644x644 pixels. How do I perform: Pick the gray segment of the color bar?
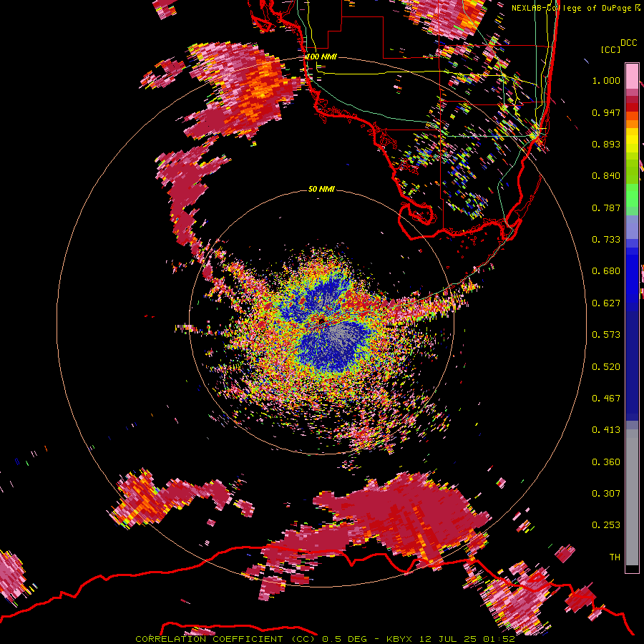[632, 497]
